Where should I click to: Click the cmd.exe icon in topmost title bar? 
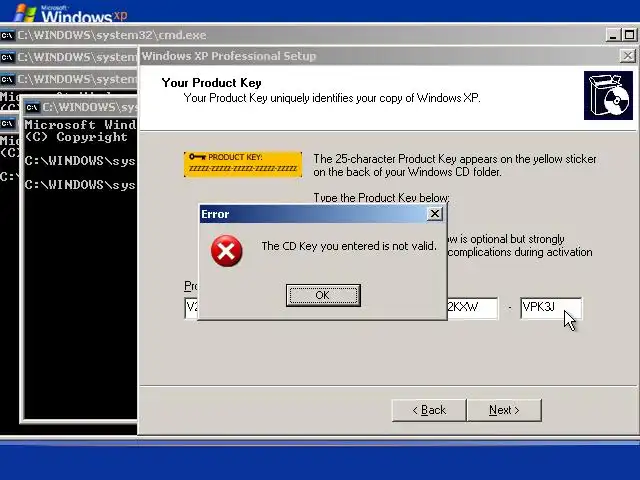pos(7,36)
